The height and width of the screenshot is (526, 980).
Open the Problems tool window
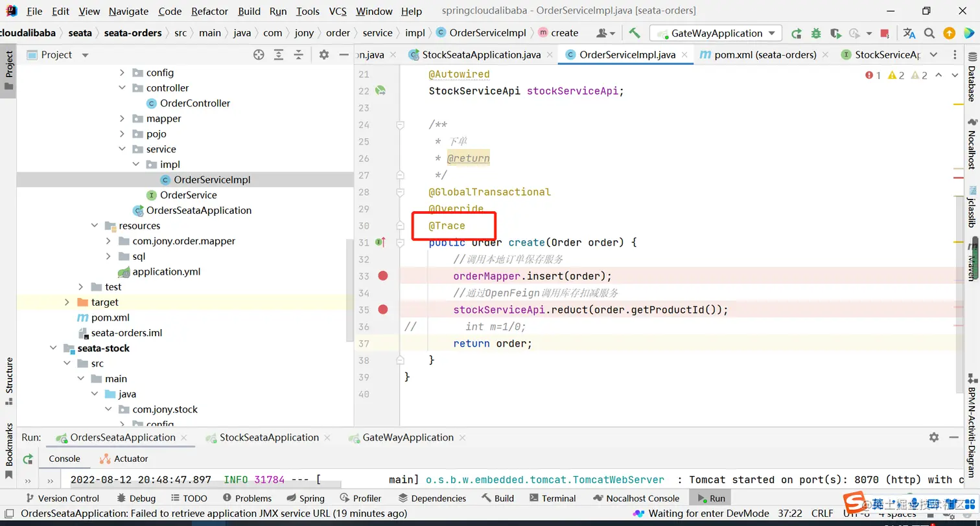(247, 498)
